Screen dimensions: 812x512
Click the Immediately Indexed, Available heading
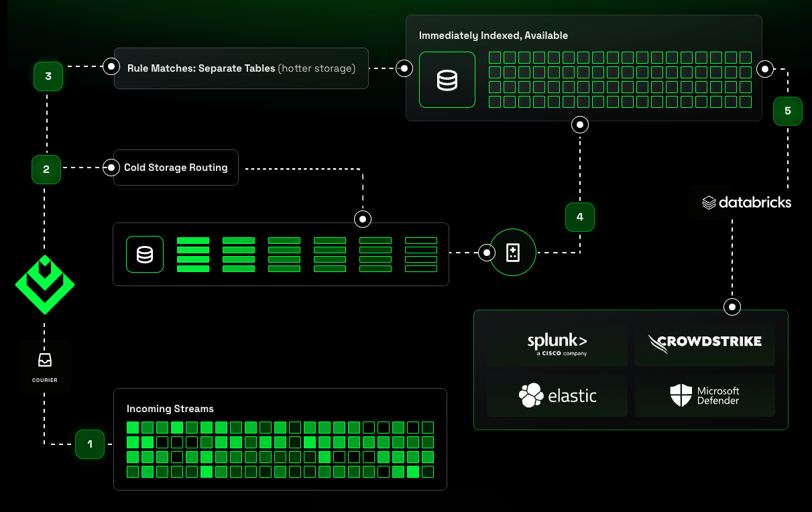(494, 35)
